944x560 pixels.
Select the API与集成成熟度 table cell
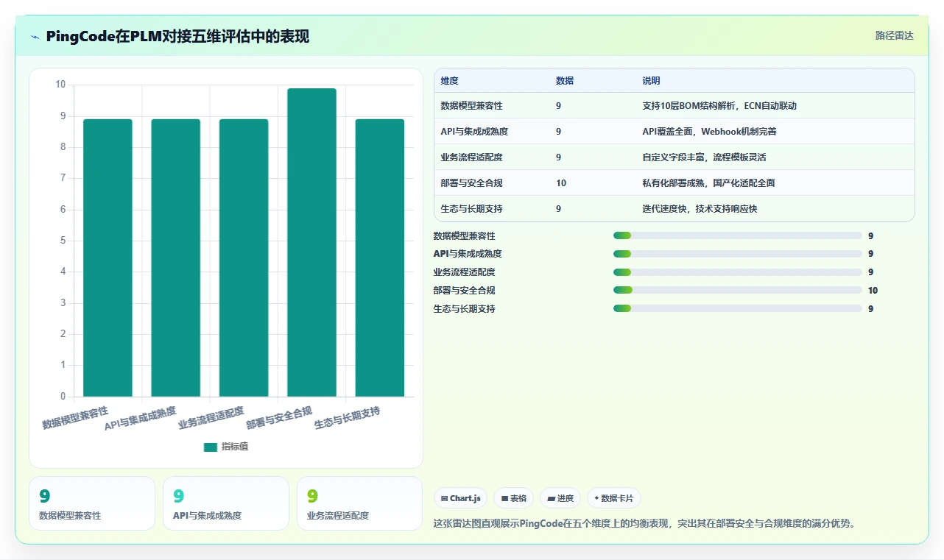tap(474, 132)
